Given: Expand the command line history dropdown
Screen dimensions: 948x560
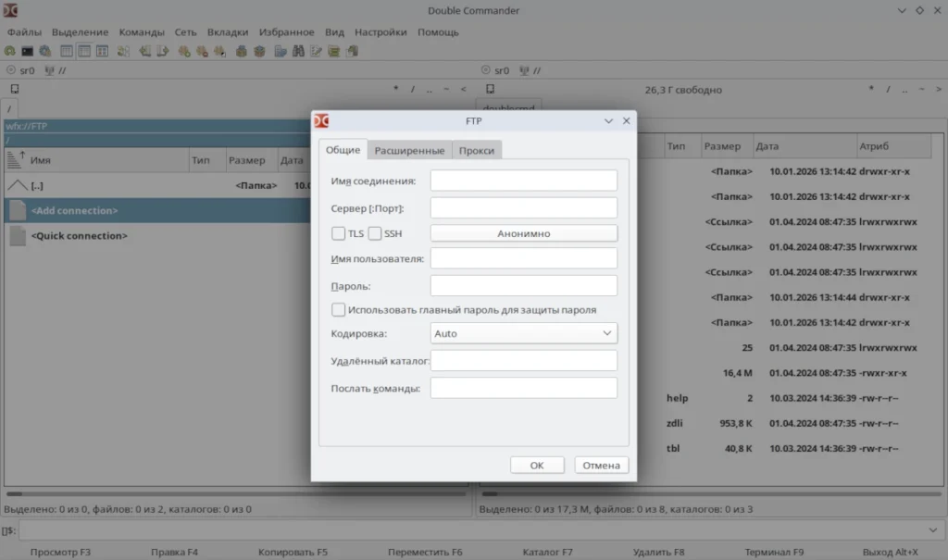Looking at the screenshot, I should [x=933, y=530].
